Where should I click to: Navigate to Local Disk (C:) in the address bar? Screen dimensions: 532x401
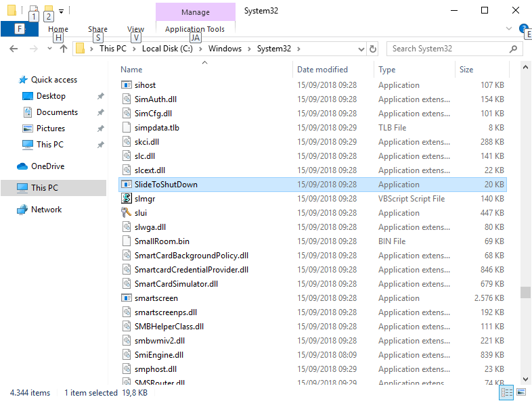[x=167, y=49]
